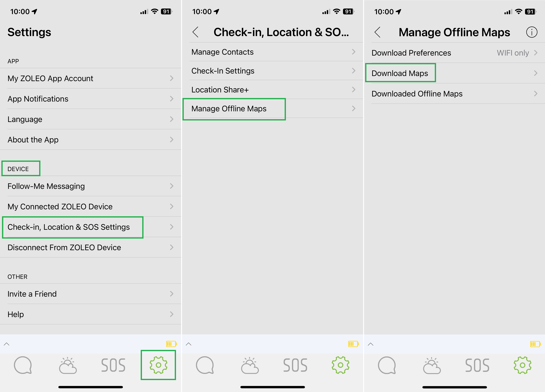Tap WIFI only preference value
This screenshot has height=392, width=545.
coord(513,53)
